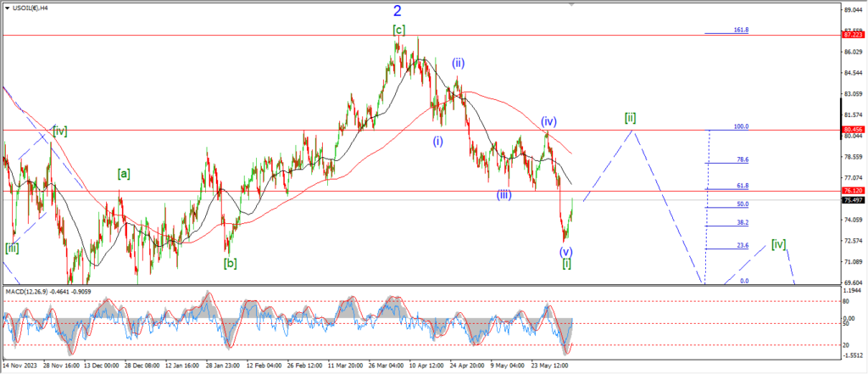Select the blue (v) wave label
This screenshot has height=374, width=868.
pyautogui.click(x=565, y=251)
